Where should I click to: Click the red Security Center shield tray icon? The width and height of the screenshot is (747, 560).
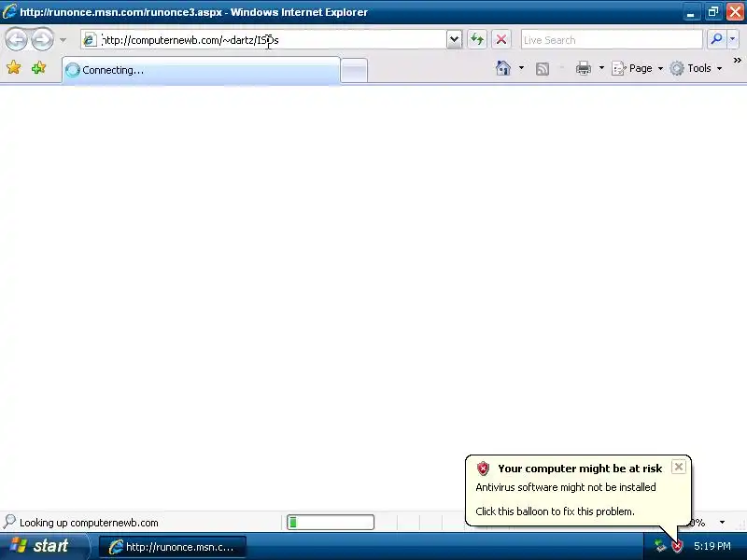click(x=676, y=546)
